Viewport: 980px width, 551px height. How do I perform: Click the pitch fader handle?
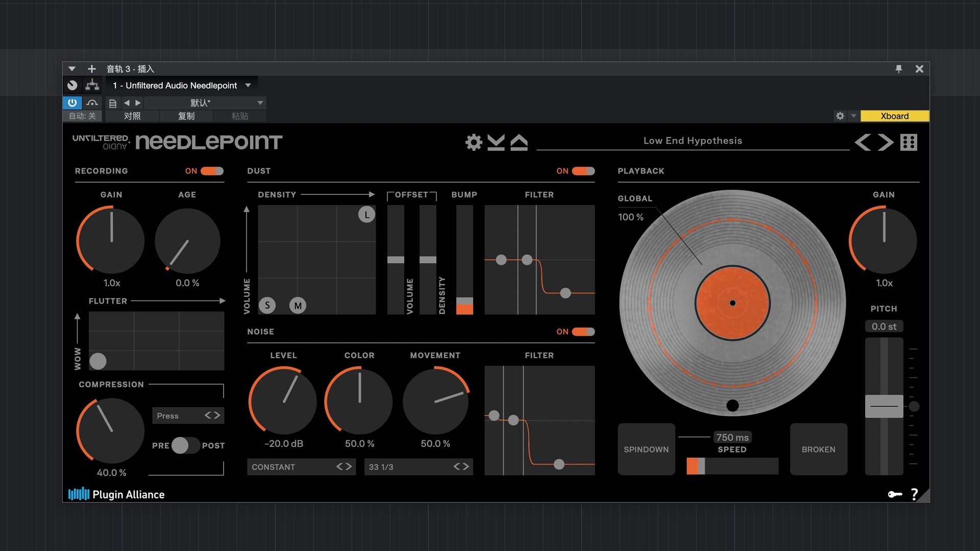click(x=884, y=406)
